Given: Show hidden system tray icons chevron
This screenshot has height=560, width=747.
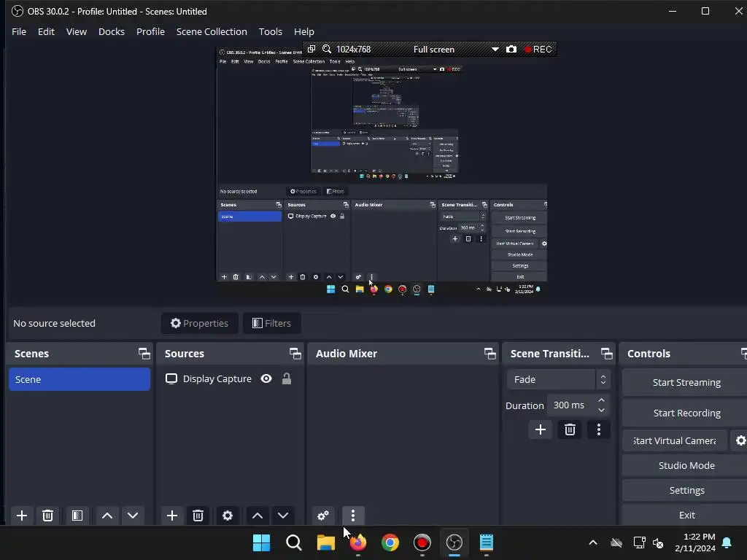Looking at the screenshot, I should [x=592, y=542].
